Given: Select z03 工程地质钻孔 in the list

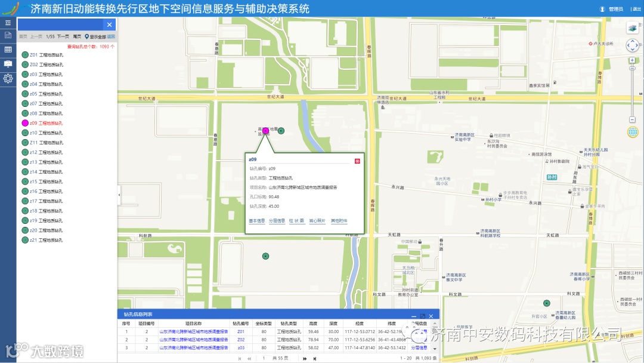Looking at the screenshot, I should [x=43, y=75].
